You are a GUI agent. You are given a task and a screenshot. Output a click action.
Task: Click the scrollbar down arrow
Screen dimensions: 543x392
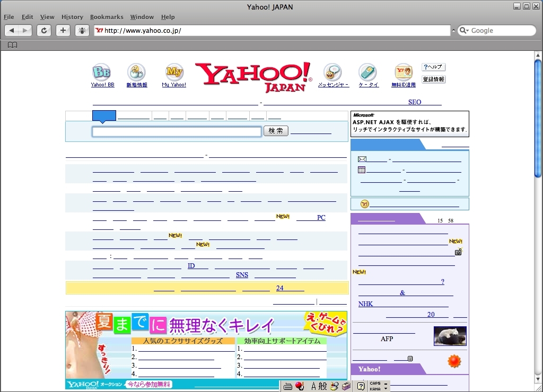(538, 379)
